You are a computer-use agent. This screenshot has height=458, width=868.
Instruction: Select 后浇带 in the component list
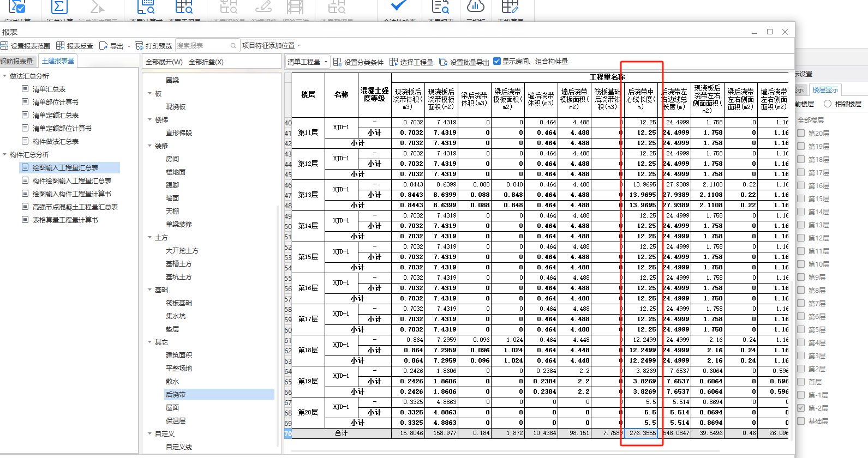point(176,394)
